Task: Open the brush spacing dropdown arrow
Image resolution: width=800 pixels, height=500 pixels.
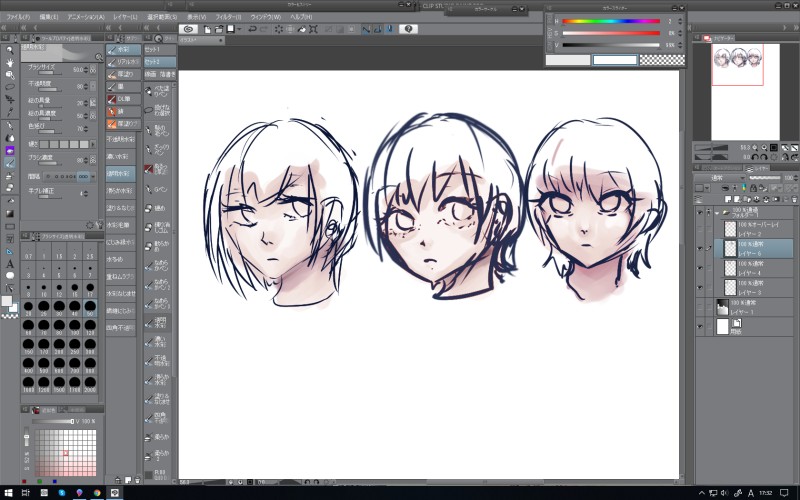Action: pos(93,177)
